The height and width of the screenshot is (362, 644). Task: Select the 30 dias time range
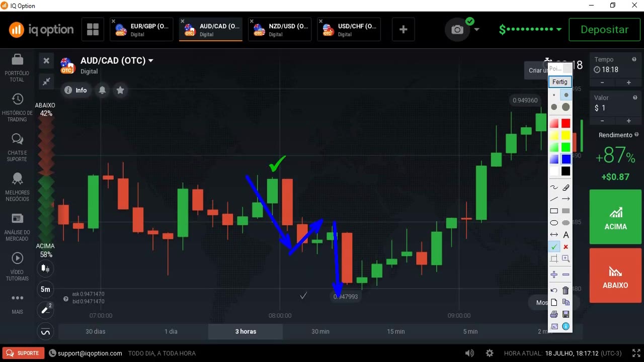pyautogui.click(x=96, y=331)
